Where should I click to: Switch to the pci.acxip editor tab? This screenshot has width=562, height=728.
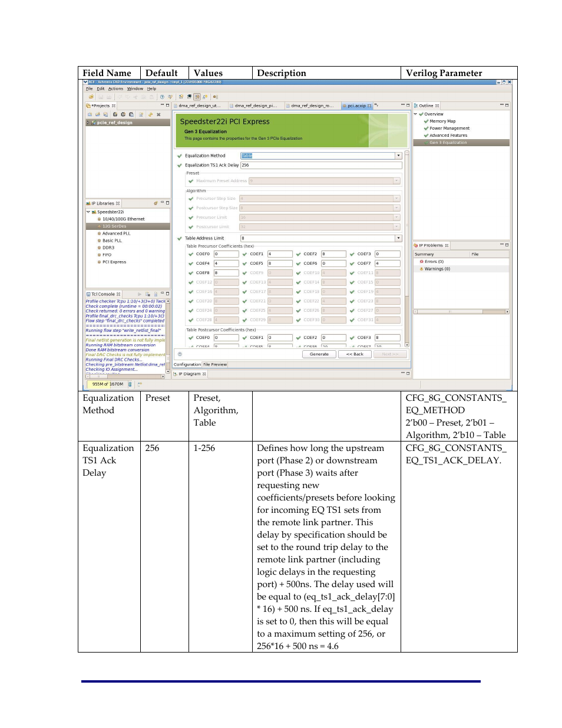pyautogui.click(x=357, y=106)
